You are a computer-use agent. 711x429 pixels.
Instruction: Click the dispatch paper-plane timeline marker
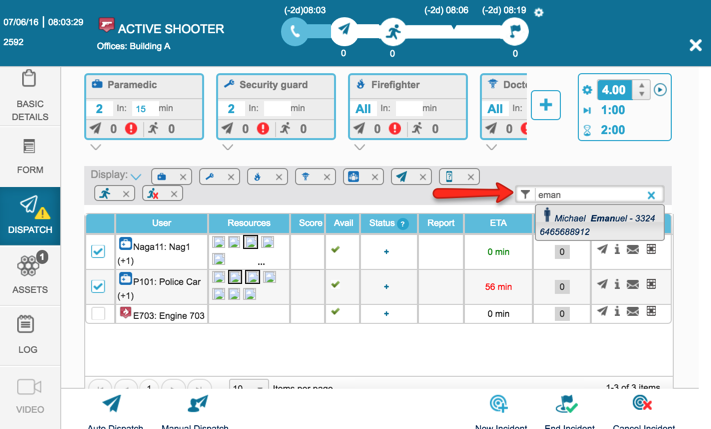(344, 30)
